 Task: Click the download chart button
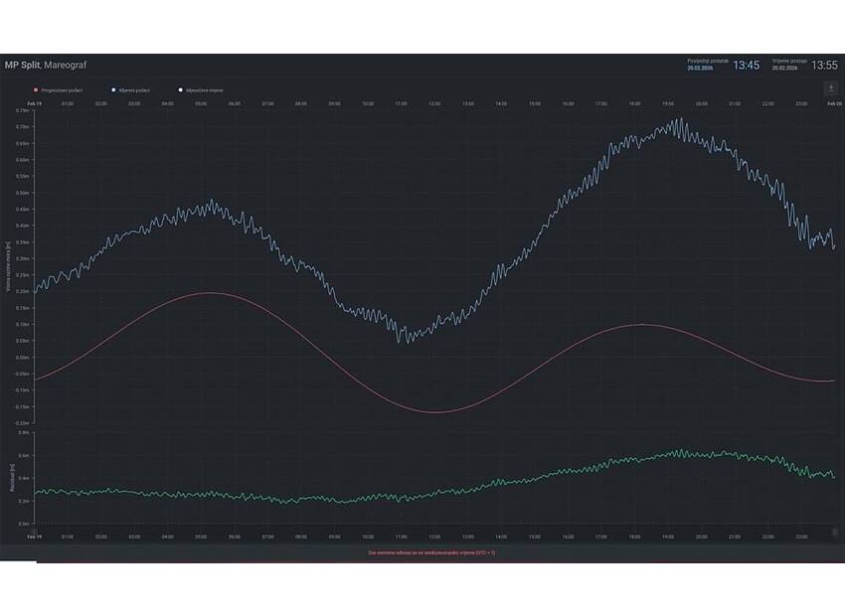[x=831, y=88]
